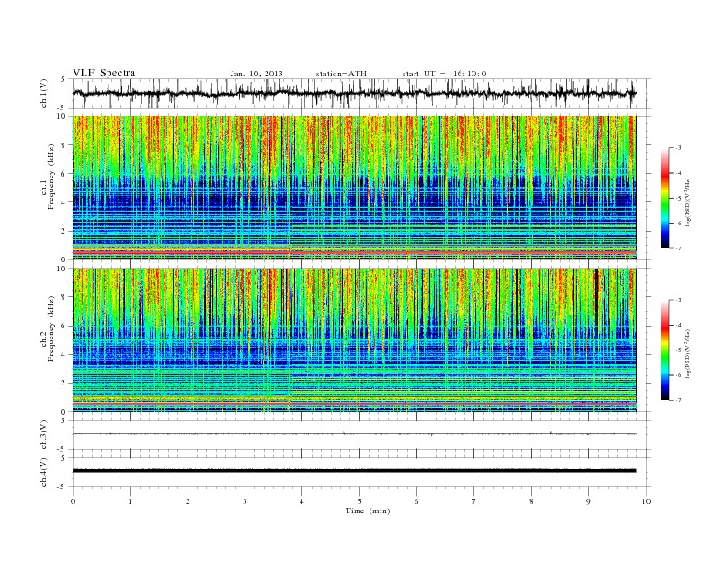Screen dimensions: 728x563
Task: Click the time axis tick label '3'
Action: (x=245, y=501)
